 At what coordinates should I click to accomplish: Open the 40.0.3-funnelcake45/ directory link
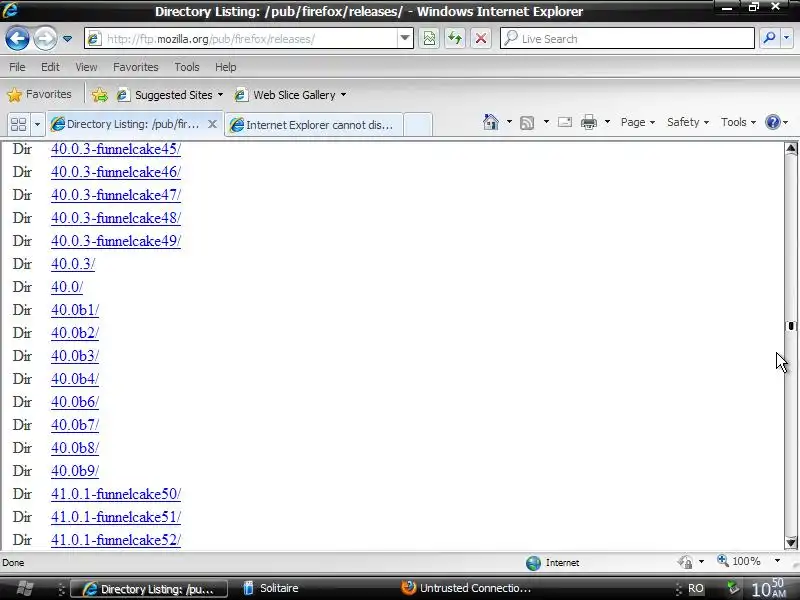pos(116,149)
